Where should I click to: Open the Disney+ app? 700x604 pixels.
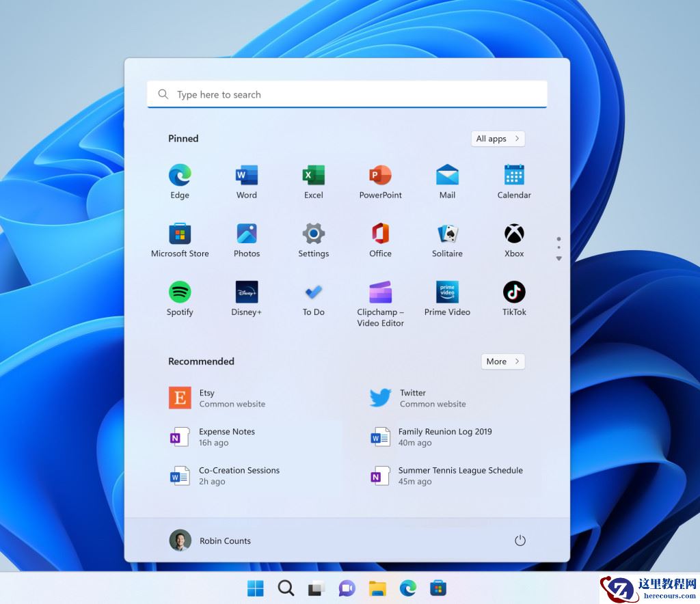[x=246, y=293]
